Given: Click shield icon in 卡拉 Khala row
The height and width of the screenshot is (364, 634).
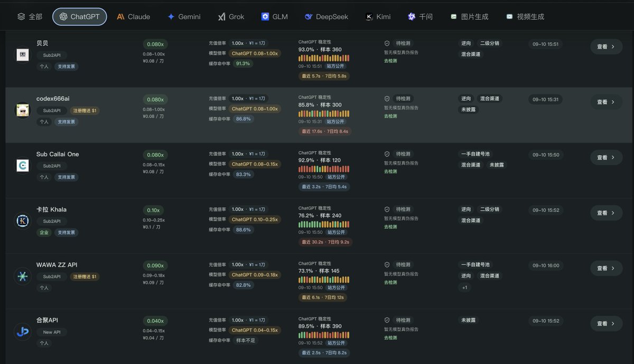Looking at the screenshot, I should click(387, 209).
